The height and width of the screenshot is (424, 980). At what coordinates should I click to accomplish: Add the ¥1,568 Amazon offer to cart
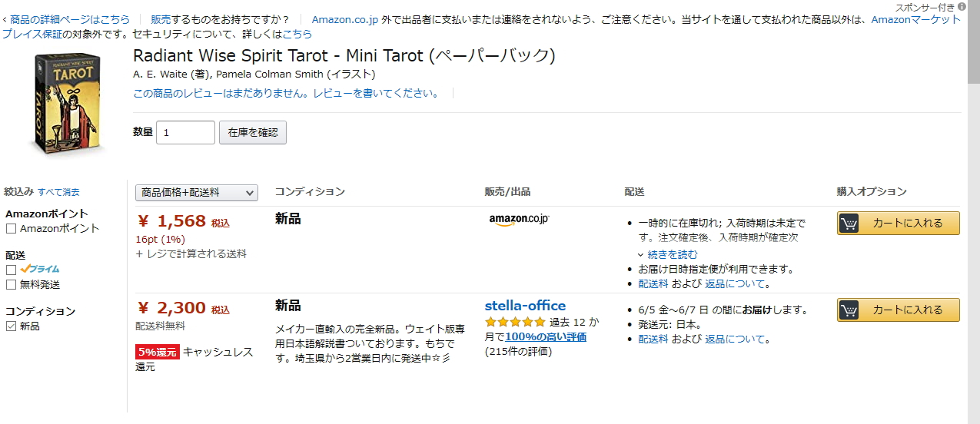point(898,224)
